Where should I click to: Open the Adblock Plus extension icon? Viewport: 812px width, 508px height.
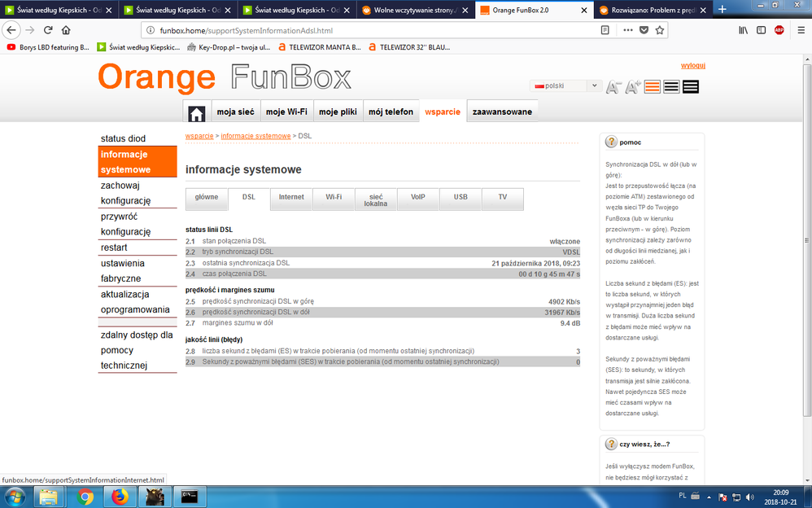(779, 30)
